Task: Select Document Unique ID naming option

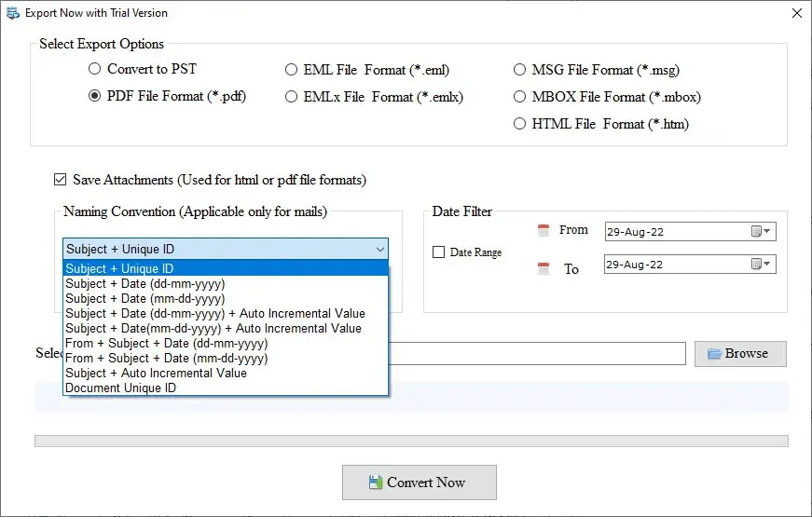Action: tap(226, 388)
